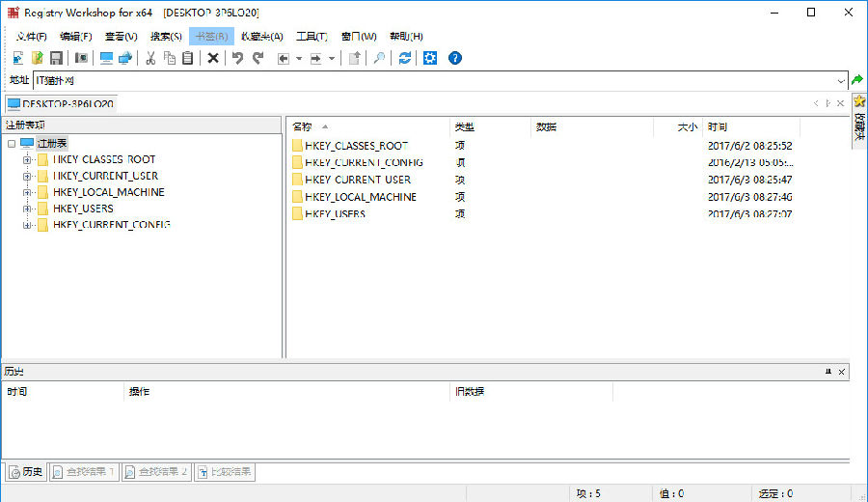868x502 pixels.
Task: Click the refresh icon in toolbar
Action: click(405, 58)
